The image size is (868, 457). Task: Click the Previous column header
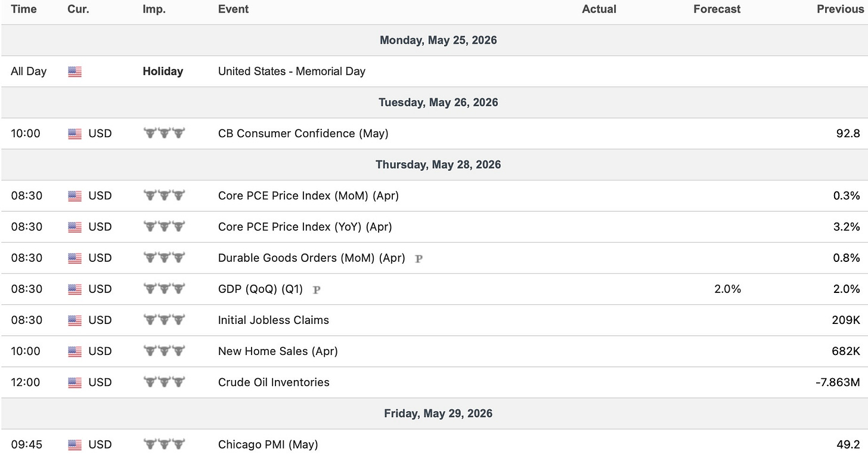839,10
